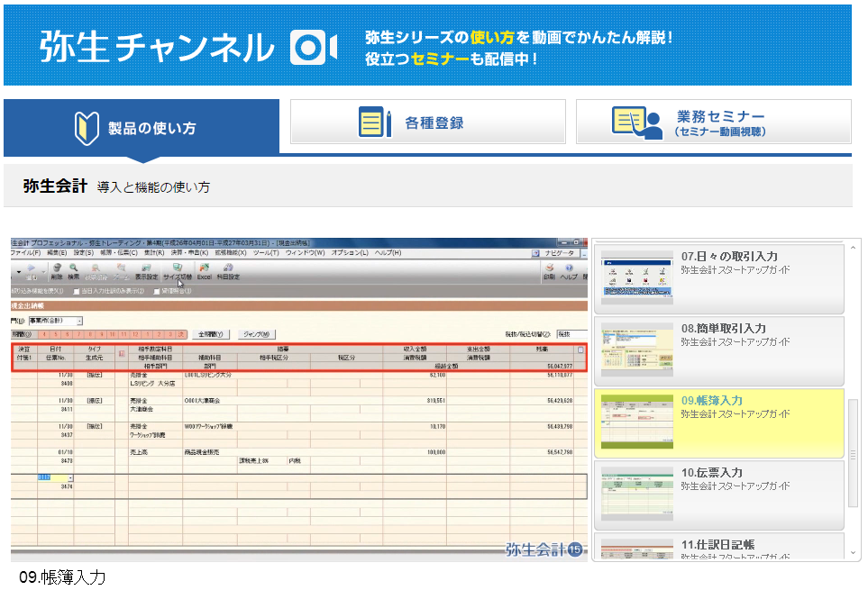
Task: Click the 弥生チャンネル camera logo icon
Action: tap(314, 47)
